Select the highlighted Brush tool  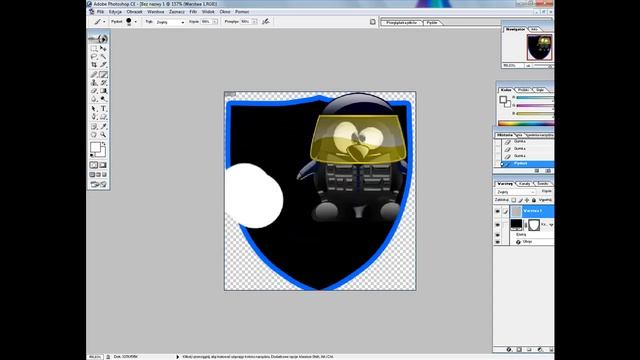[103, 75]
